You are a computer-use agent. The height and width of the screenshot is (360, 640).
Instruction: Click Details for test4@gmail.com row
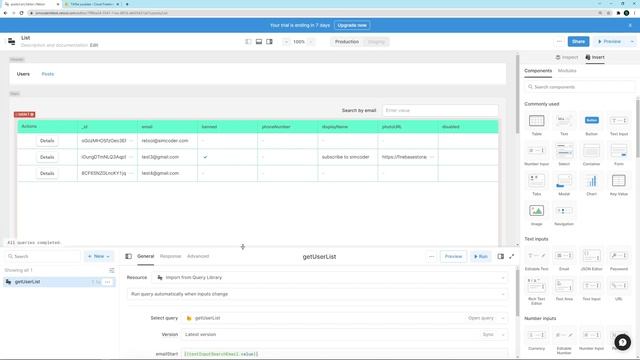(47, 173)
